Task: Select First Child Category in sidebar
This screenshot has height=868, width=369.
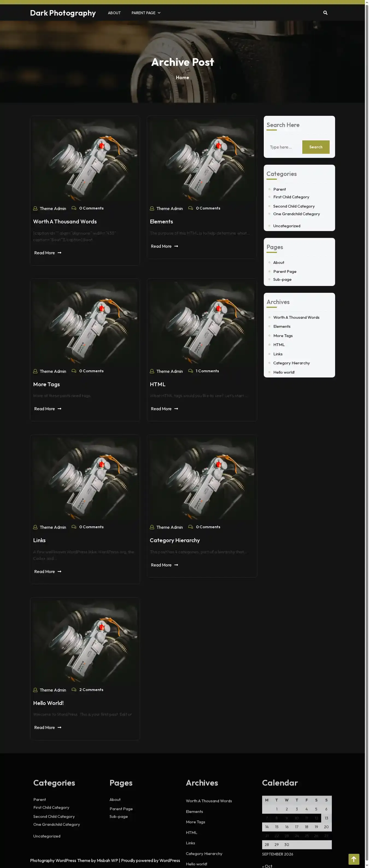Action: click(x=291, y=197)
